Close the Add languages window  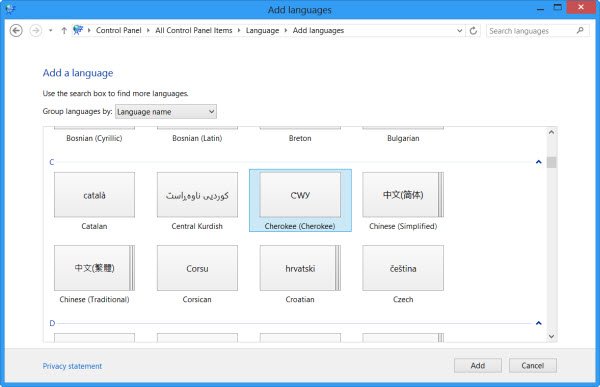(x=581, y=7)
